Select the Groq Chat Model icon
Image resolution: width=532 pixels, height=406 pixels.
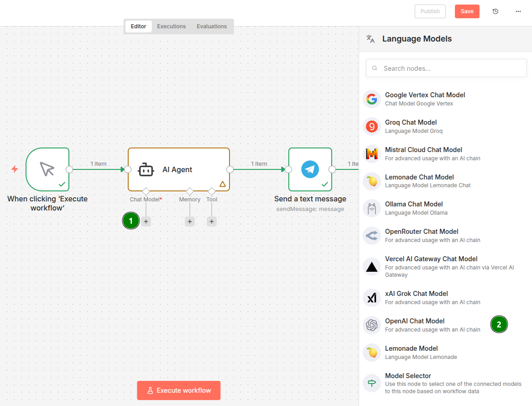372,127
